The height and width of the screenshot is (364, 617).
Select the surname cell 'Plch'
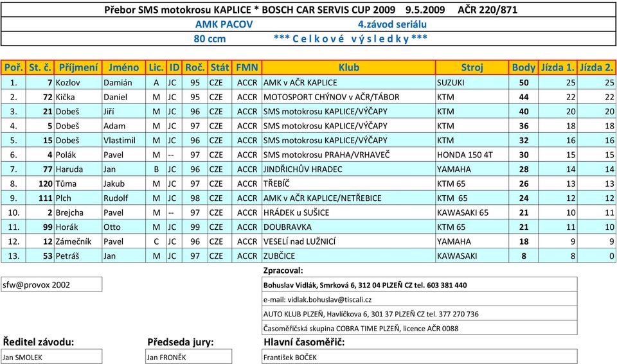78,198
